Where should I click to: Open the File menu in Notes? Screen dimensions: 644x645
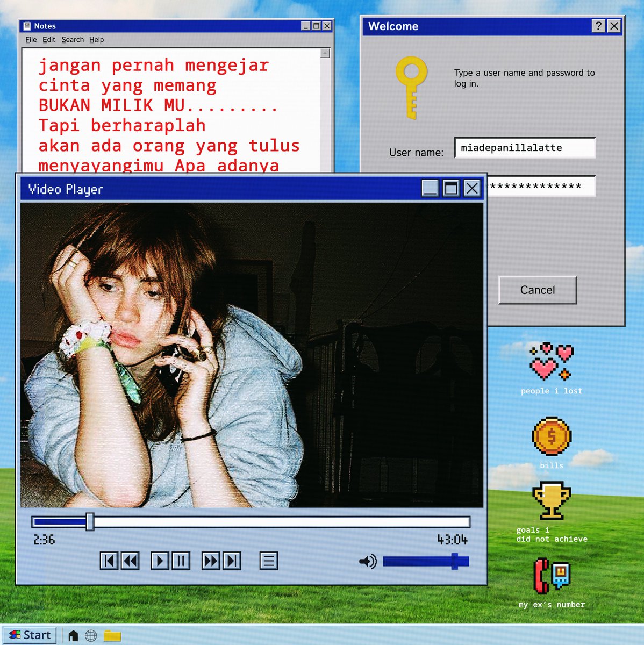[x=31, y=40]
